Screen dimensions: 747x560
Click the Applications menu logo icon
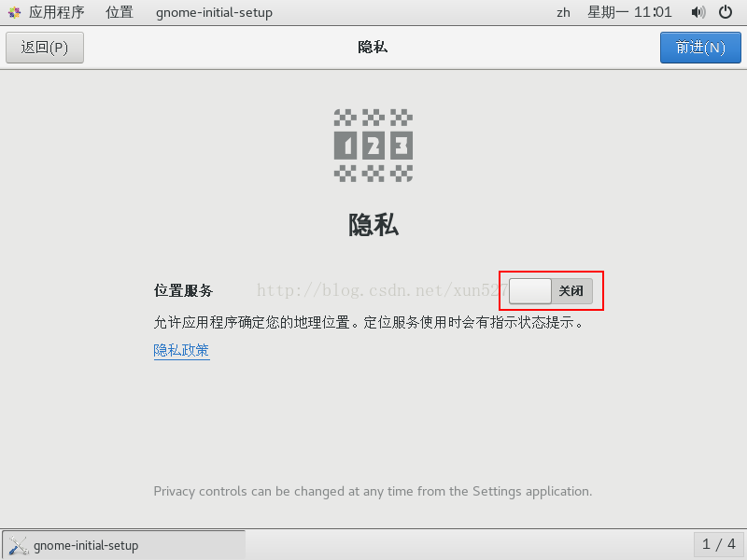coord(14,12)
